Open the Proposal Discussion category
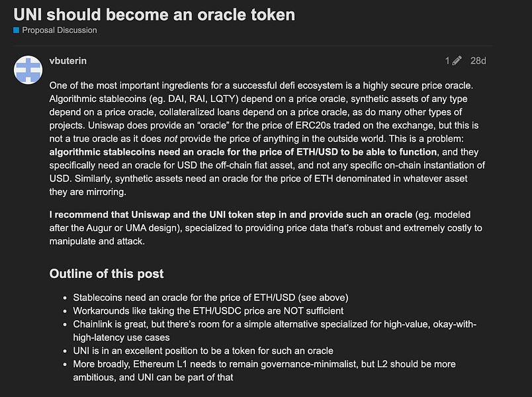Screen dimensions: 532x397 (59, 30)
